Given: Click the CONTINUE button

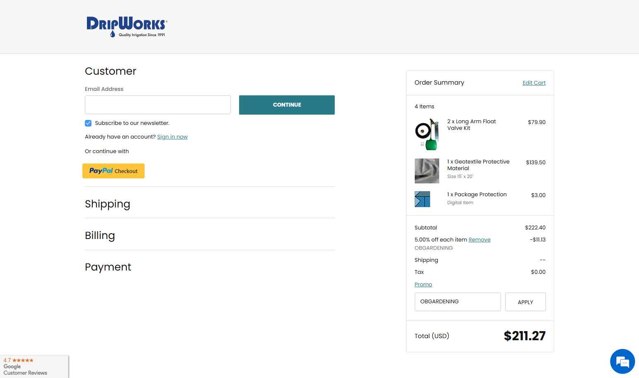Looking at the screenshot, I should [x=287, y=105].
